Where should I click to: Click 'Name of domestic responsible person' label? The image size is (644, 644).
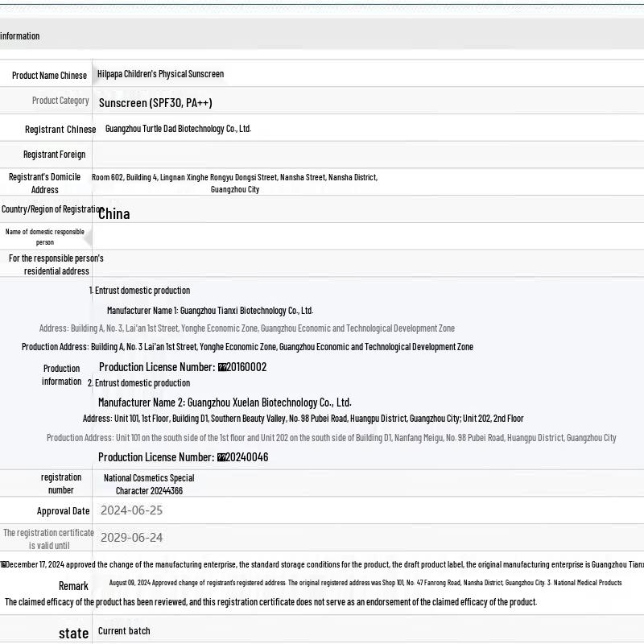point(45,237)
